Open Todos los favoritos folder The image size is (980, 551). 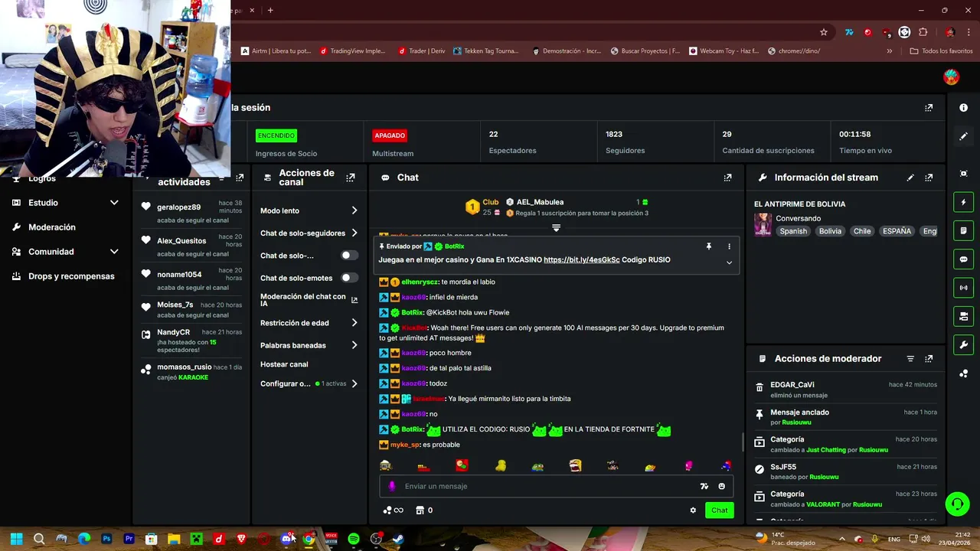coord(941,51)
